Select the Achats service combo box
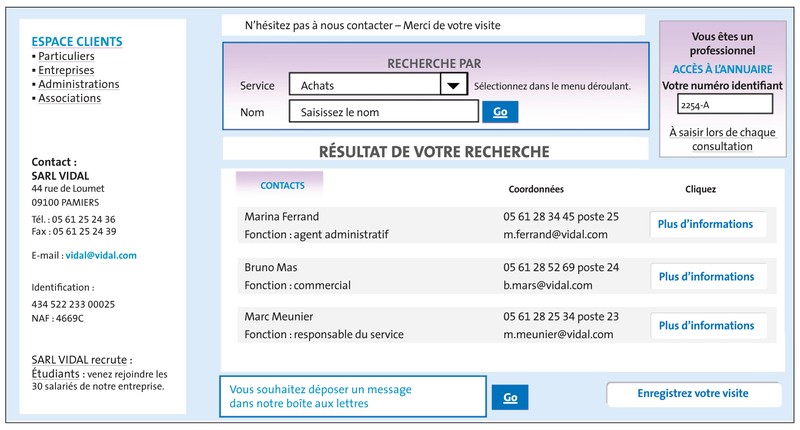 click(364, 86)
